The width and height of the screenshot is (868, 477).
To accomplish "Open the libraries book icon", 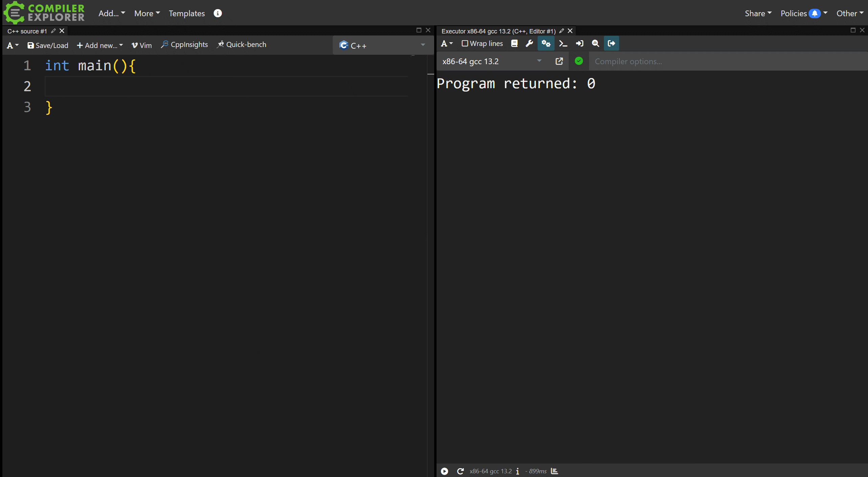I will click(514, 44).
